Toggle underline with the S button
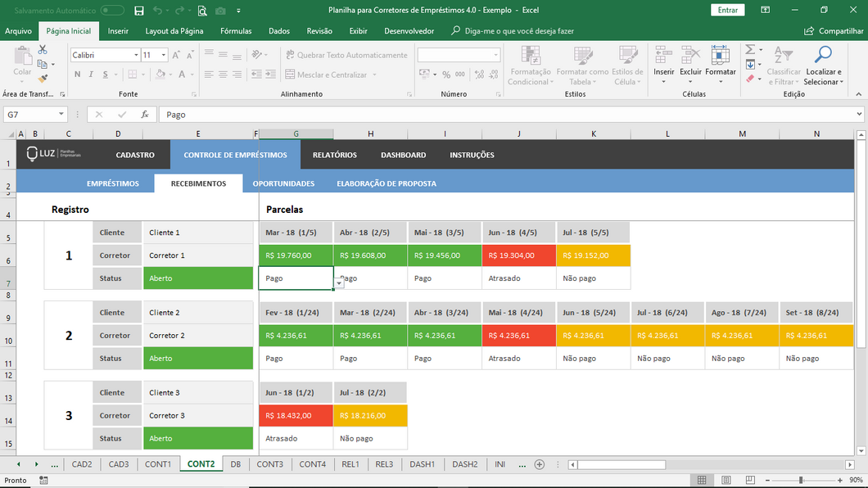 [105, 75]
